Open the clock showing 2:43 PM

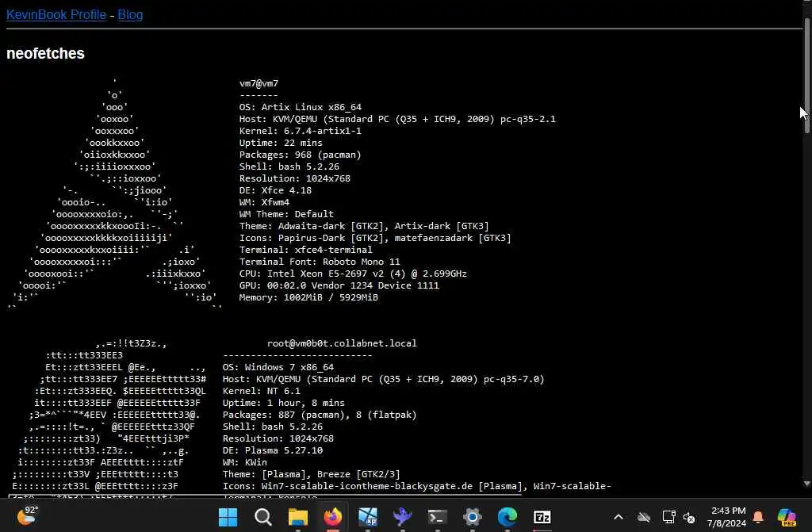point(726,517)
